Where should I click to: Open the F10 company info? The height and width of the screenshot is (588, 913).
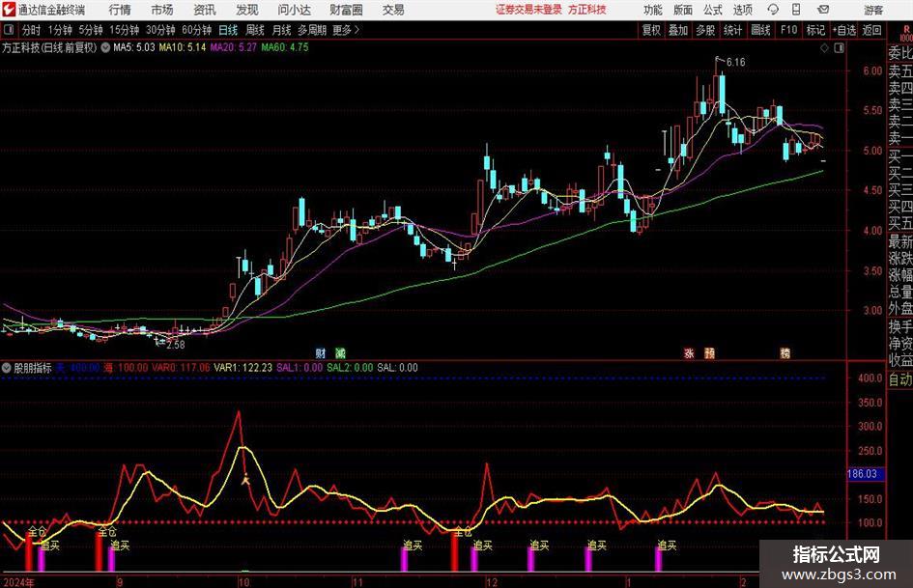pos(788,30)
